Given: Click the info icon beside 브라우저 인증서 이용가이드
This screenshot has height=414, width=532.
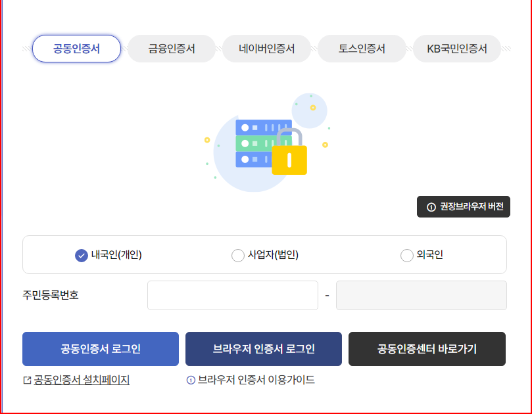Looking at the screenshot, I should click(191, 380).
